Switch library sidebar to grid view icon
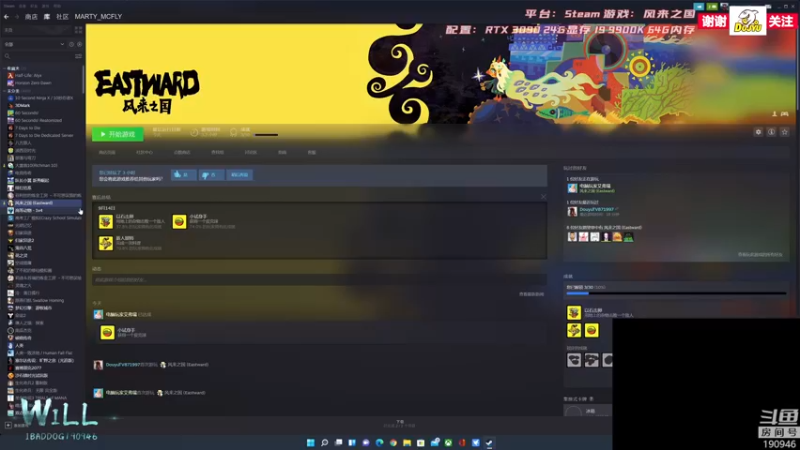This screenshot has height=450, width=800. [x=78, y=30]
